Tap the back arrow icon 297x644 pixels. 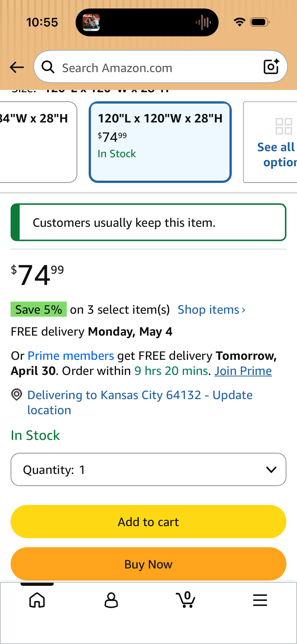pos(16,67)
